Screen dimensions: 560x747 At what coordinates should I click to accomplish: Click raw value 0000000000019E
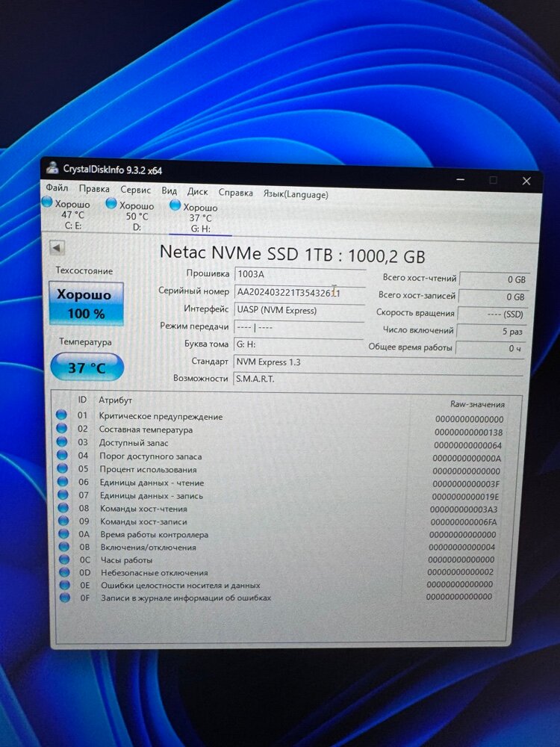[465, 497]
